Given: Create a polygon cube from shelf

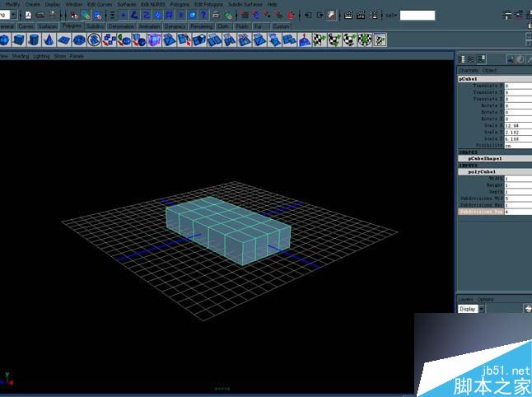Looking at the screenshot, I should click(19, 40).
